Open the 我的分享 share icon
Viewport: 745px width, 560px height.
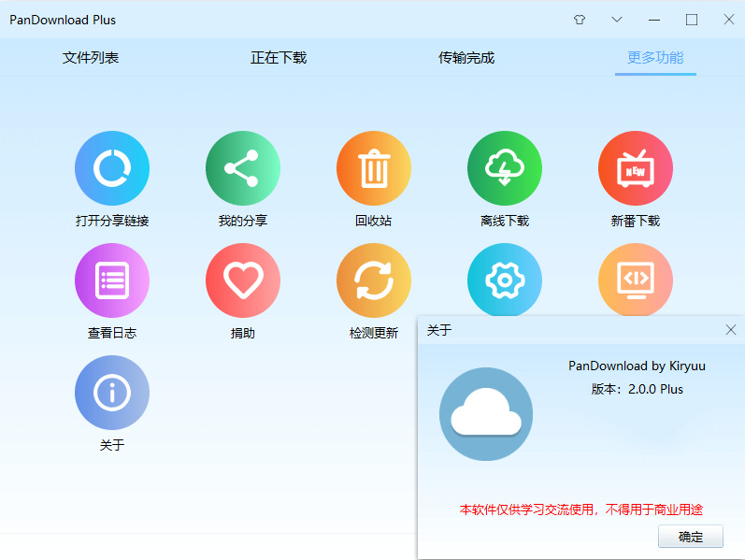243,168
